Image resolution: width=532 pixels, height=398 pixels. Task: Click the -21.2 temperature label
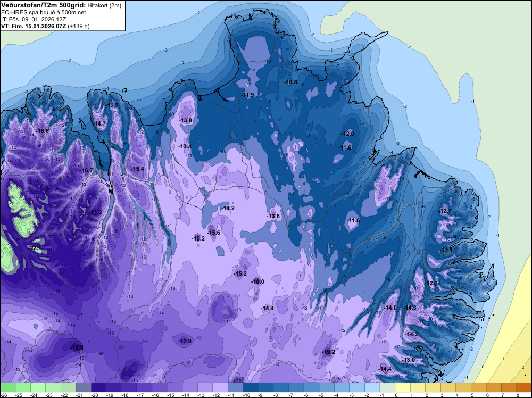[96, 212]
